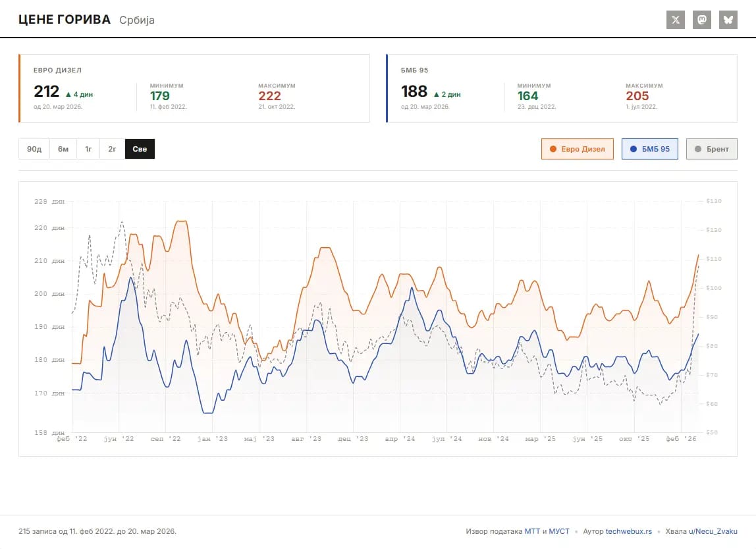Open the МТТ data source link
This screenshot has width=756, height=549.
click(x=532, y=531)
